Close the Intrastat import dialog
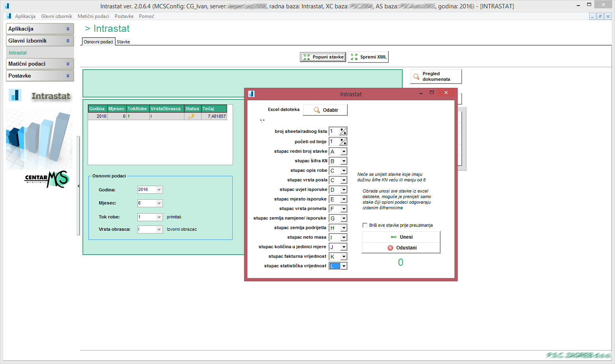 (446, 92)
